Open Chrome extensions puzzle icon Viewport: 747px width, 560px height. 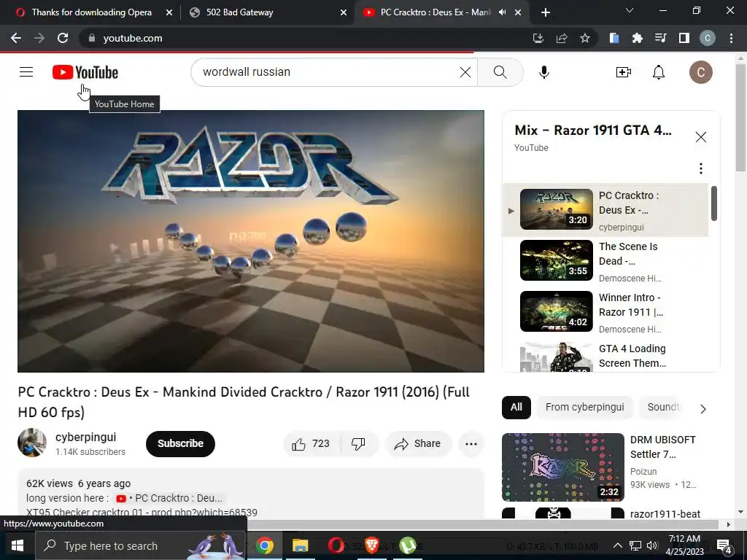point(637,38)
